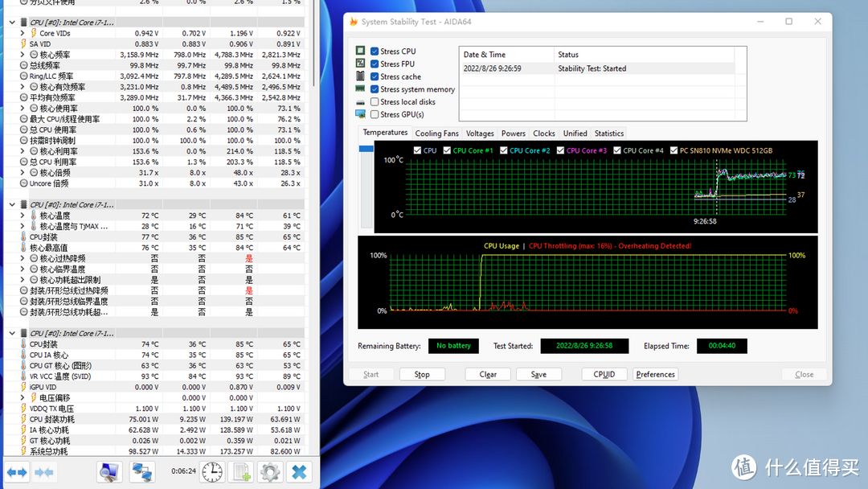Expand the 核心过热降频 row
The height and width of the screenshot is (489, 868).
(23, 259)
